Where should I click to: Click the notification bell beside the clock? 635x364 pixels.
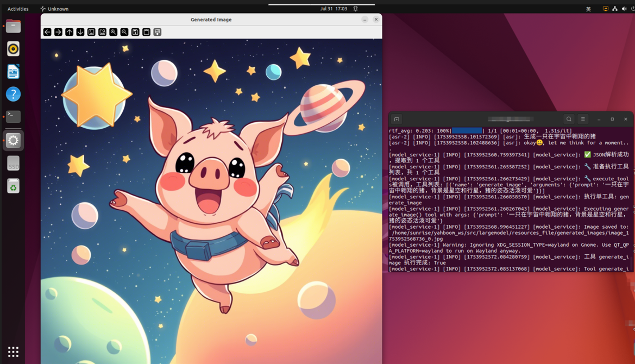pyautogui.click(x=356, y=9)
